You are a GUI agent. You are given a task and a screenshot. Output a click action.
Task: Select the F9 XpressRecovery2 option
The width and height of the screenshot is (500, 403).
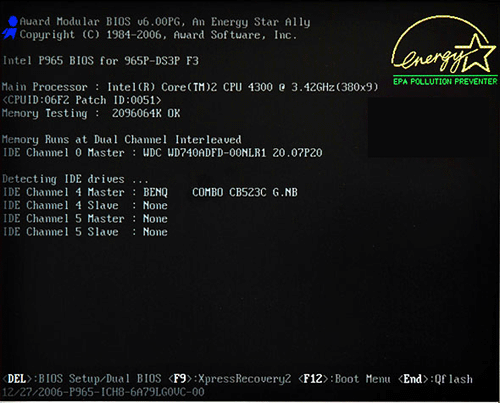click(x=229, y=379)
